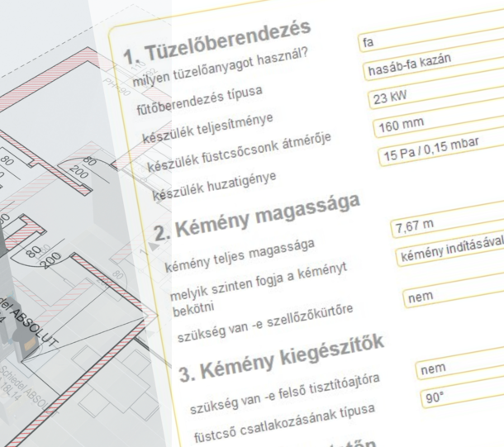Click label 'készülék huzatigénye'
Viewport: 504px width, 447px height.
tap(214, 187)
